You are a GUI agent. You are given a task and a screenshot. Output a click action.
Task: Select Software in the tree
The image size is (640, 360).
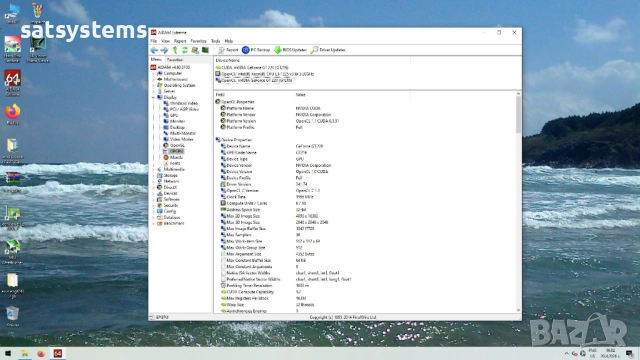pyautogui.click(x=168, y=199)
